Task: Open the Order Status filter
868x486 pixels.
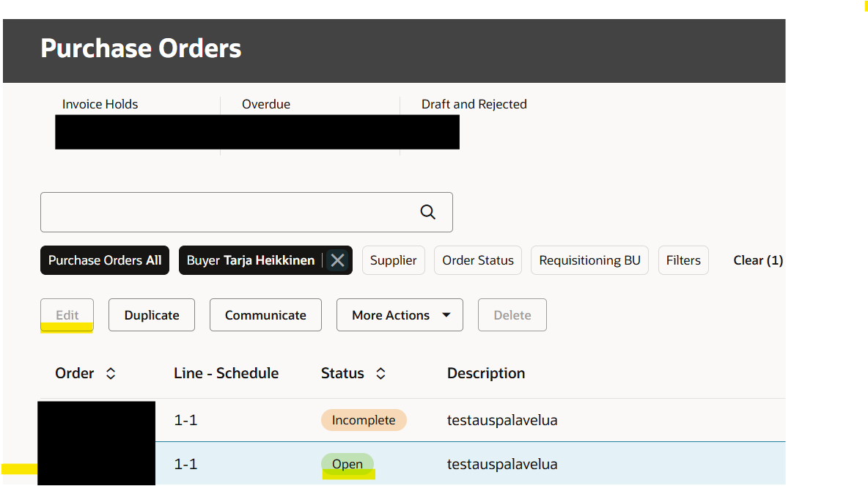Action: [x=477, y=259]
